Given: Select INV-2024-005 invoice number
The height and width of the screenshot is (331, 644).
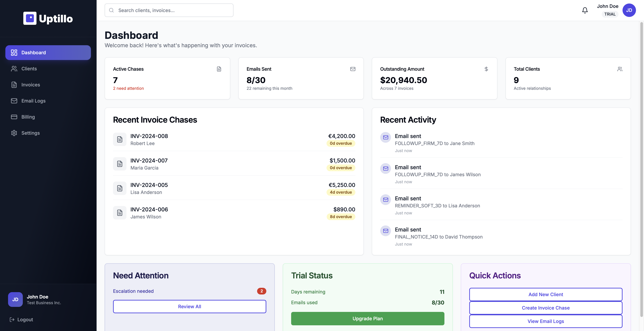Looking at the screenshot, I should point(149,185).
